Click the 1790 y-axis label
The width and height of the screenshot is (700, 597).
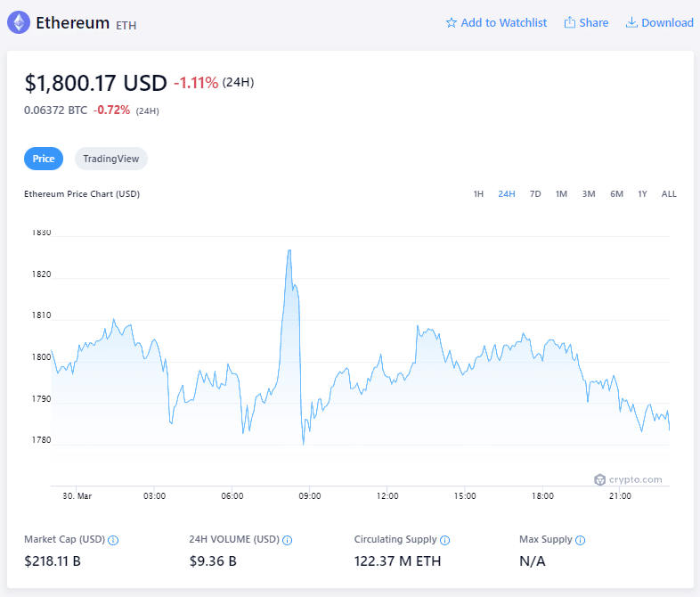pos(41,399)
